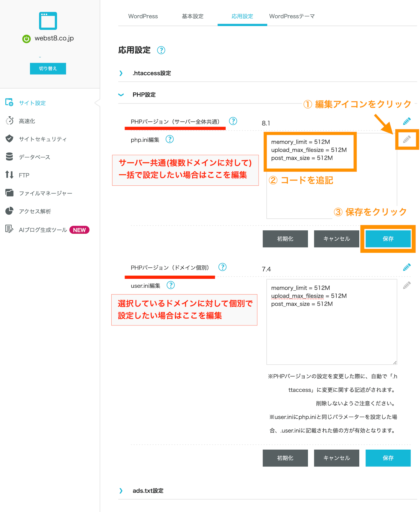
Task: Open help icon for PHPバージョン（ドメイン個別）
Action: coord(222,267)
